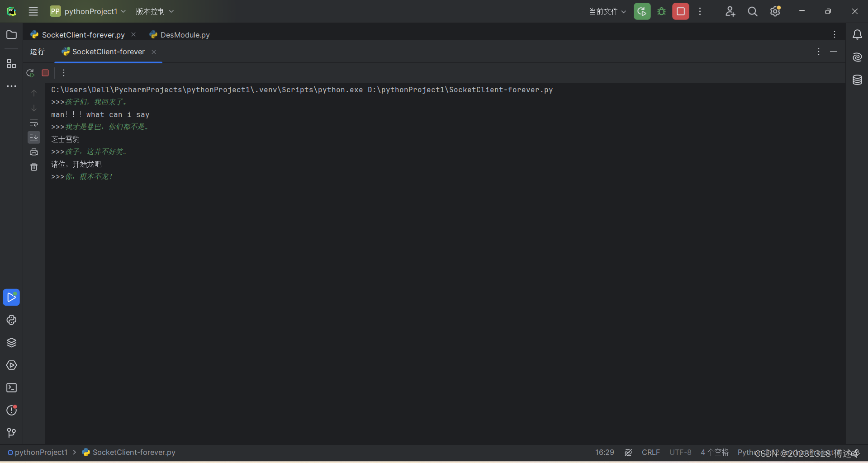
Task: Open the Git version control tool window
Action: pyautogui.click(x=11, y=433)
